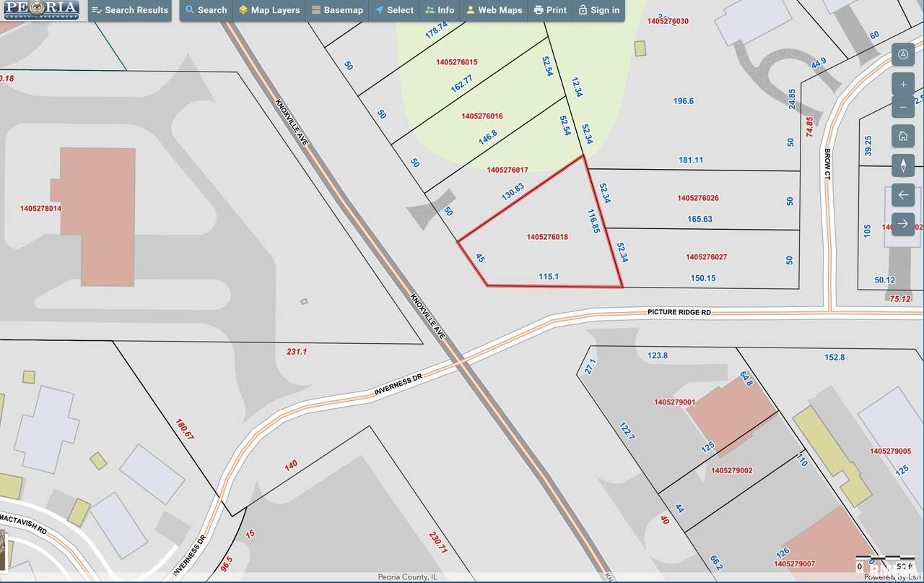This screenshot has width=924, height=583.
Task: Open the Map Layers panel
Action: [x=269, y=10]
